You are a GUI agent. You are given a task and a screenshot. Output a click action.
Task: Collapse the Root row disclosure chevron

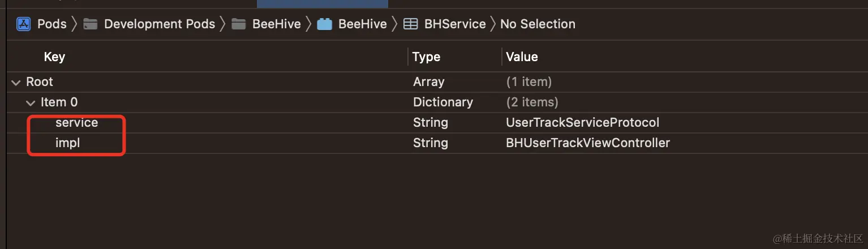click(15, 82)
